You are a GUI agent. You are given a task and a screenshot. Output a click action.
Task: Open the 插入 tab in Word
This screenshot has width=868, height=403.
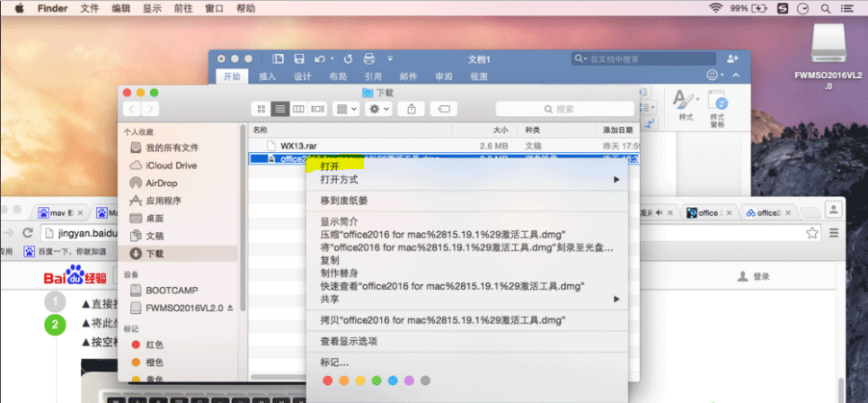click(x=268, y=76)
